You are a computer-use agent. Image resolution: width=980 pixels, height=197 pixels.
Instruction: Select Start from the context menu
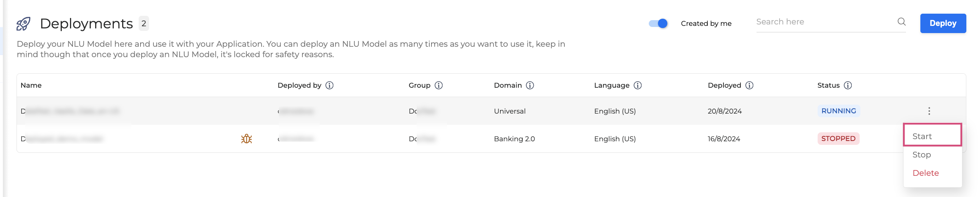922,136
